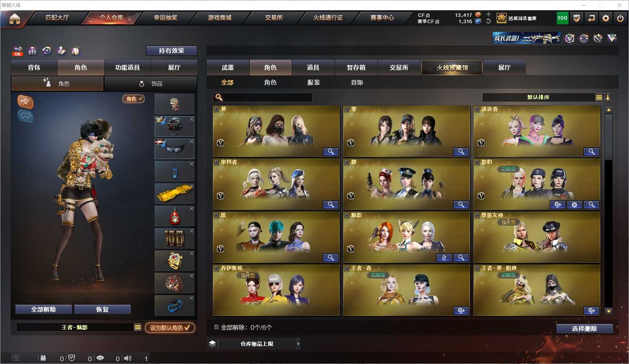Toggle 设为默认角色 checkmark button
Screen dimensions: 629x364
tap(170, 327)
